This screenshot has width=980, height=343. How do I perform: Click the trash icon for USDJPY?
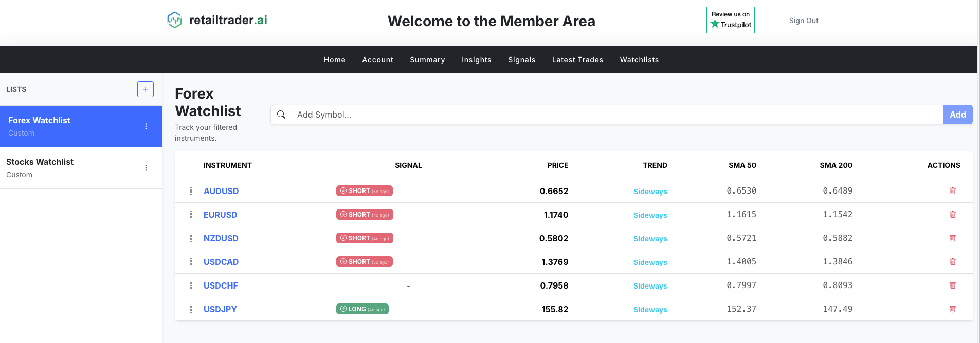[952, 309]
